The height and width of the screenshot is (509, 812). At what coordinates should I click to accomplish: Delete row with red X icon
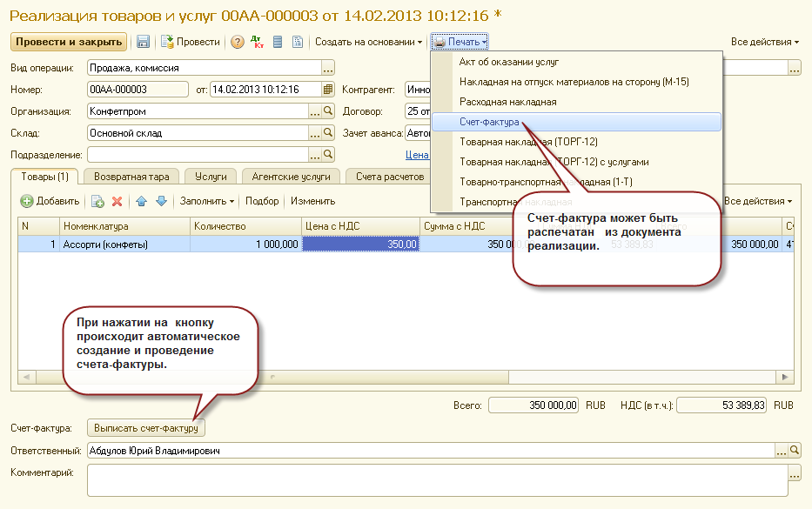pyautogui.click(x=117, y=202)
